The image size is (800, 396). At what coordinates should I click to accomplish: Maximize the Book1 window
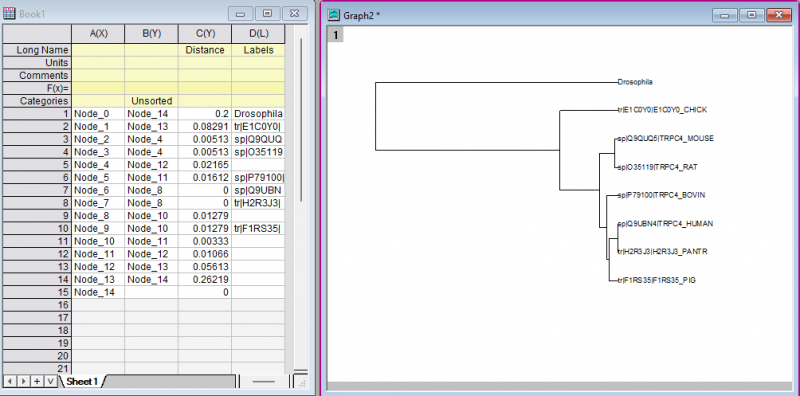point(268,14)
